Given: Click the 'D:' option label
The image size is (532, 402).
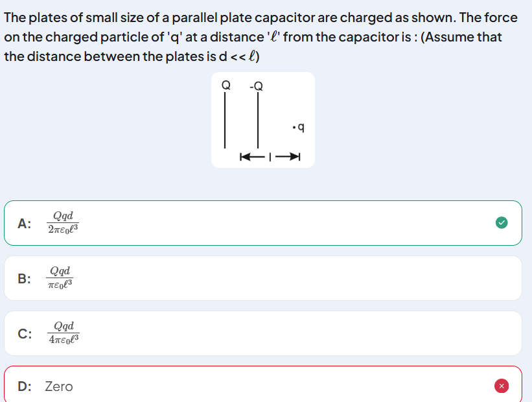Looking at the screenshot, I should click(x=25, y=386).
